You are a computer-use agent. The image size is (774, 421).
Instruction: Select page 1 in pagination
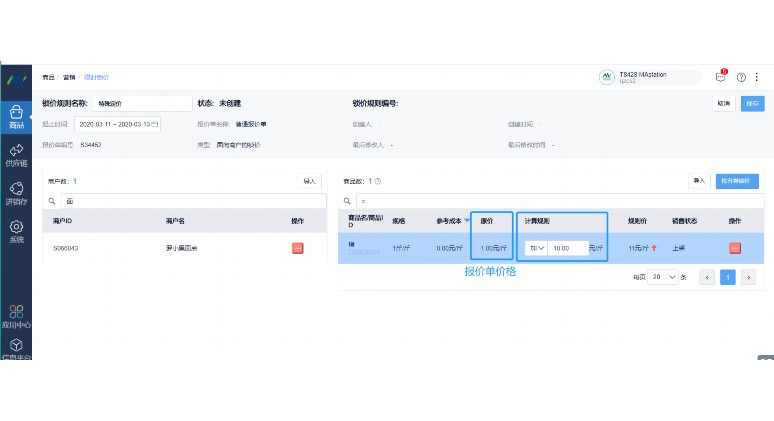click(728, 277)
